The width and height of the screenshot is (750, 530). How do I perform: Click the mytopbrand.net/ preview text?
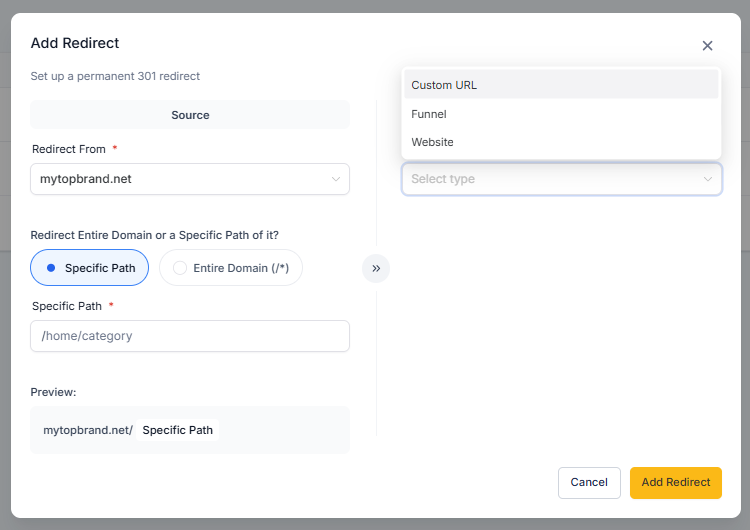(x=88, y=430)
